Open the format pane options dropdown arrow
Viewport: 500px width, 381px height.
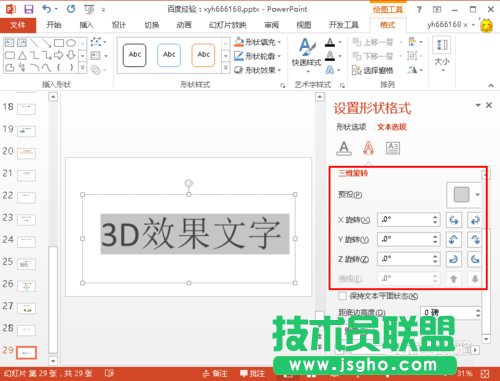coord(478,105)
